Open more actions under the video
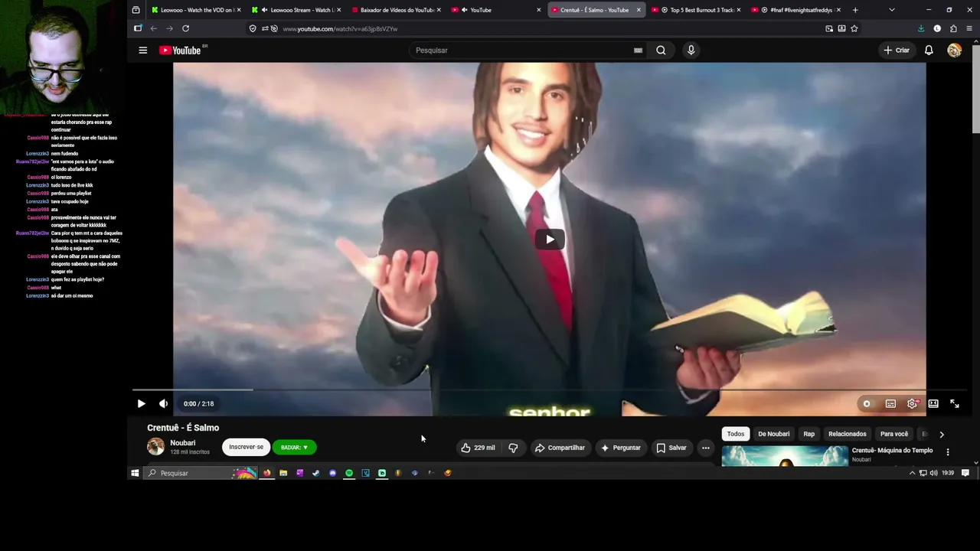 click(706, 448)
